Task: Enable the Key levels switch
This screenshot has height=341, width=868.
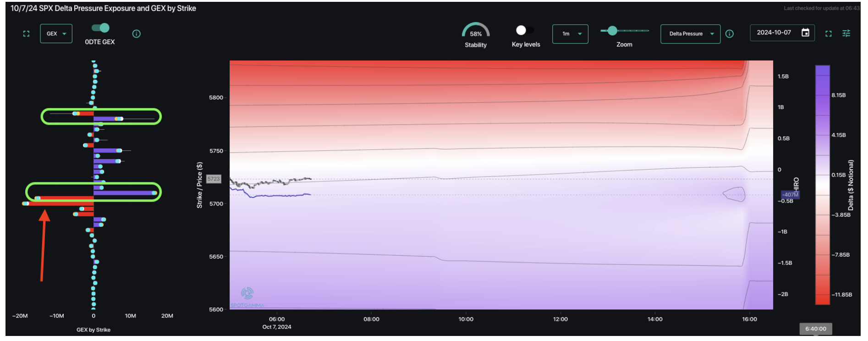Action: coord(525,30)
